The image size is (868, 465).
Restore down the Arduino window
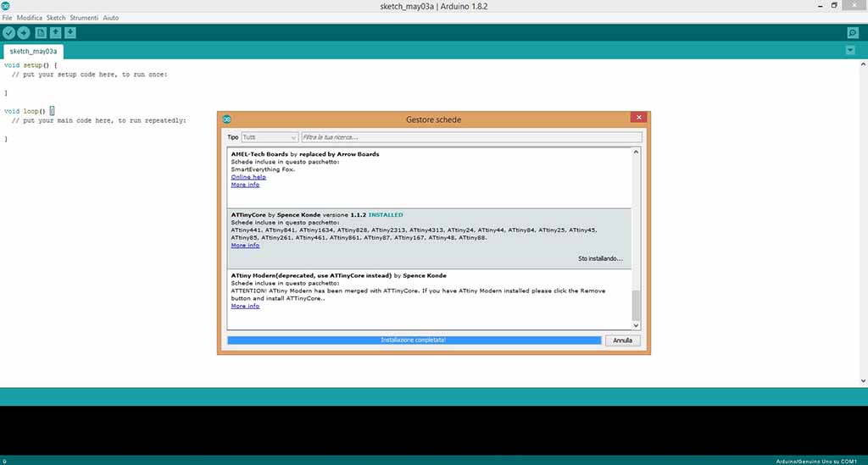coord(834,6)
